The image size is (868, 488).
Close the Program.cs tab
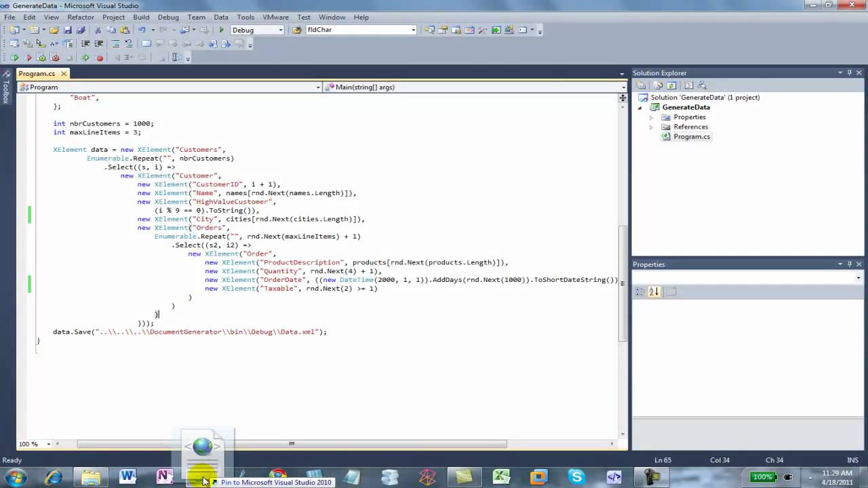point(64,73)
